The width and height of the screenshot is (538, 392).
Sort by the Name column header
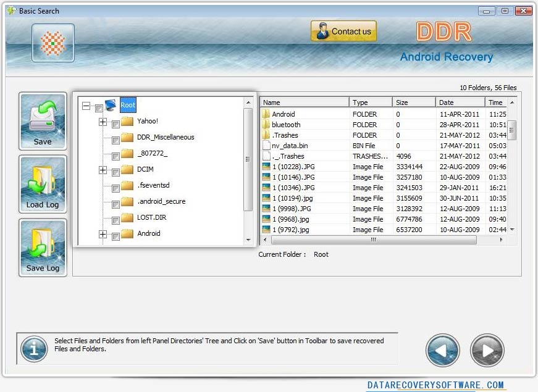(305, 102)
